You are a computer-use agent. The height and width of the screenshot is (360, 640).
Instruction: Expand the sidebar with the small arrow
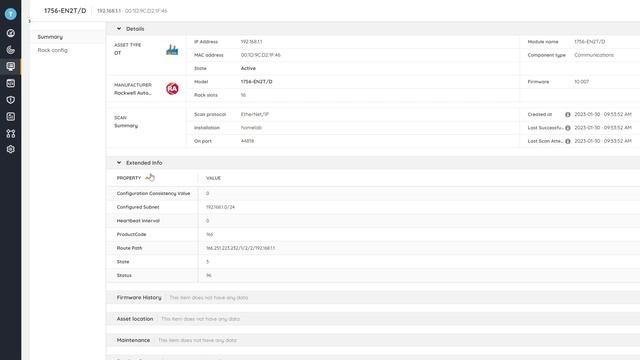pos(29,21)
